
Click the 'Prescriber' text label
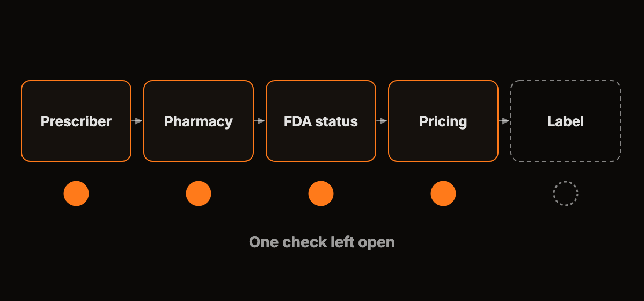pos(76,121)
